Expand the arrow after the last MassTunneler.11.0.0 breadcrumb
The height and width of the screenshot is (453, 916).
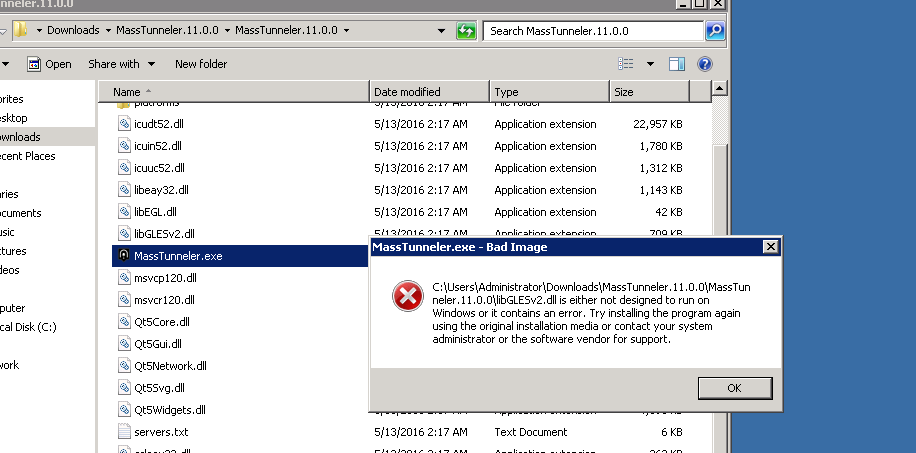pos(346,30)
